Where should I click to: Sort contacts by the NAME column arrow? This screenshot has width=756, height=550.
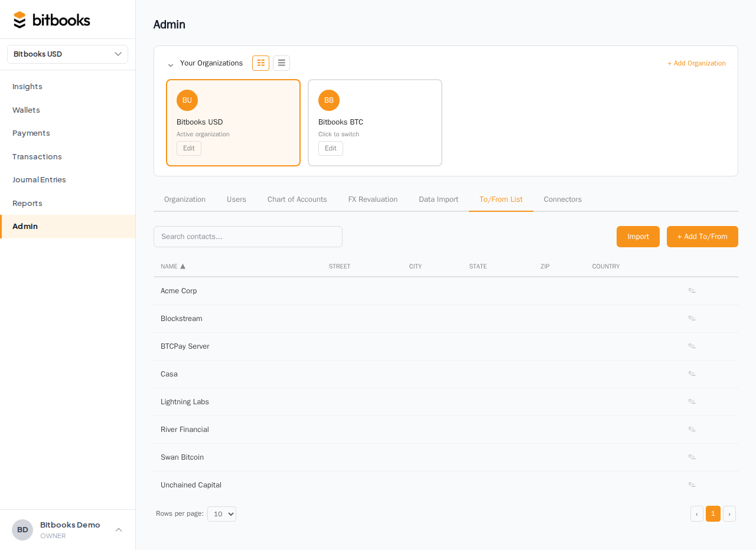click(x=183, y=266)
